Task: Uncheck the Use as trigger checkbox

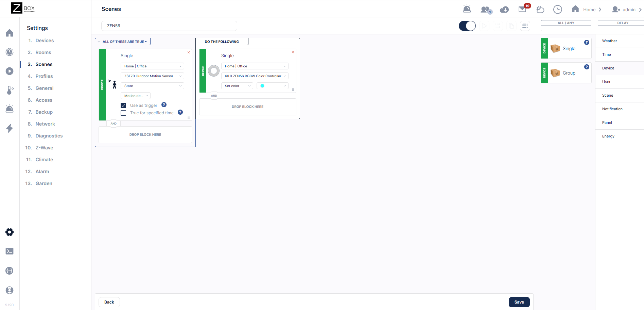Action: pyautogui.click(x=123, y=105)
